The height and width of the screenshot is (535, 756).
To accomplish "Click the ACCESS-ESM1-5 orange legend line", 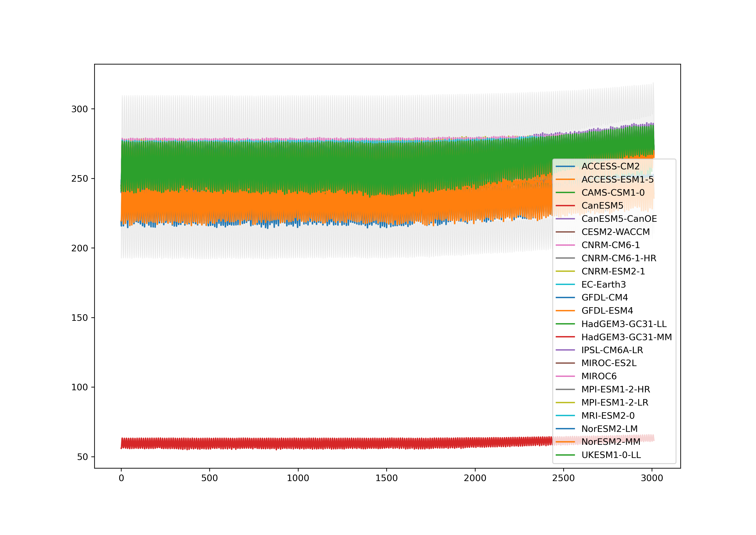I will tap(565, 179).
